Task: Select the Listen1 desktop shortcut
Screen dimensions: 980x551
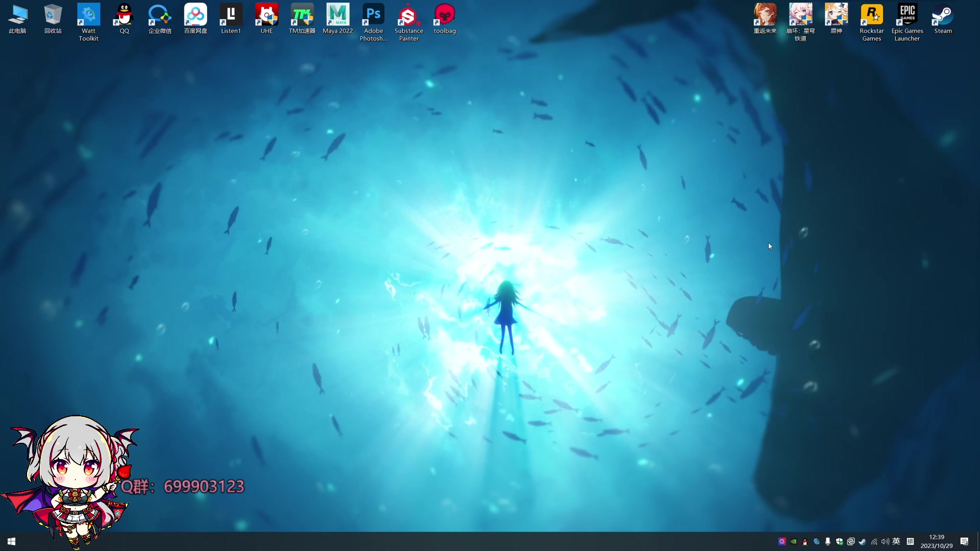Action: pos(231,19)
